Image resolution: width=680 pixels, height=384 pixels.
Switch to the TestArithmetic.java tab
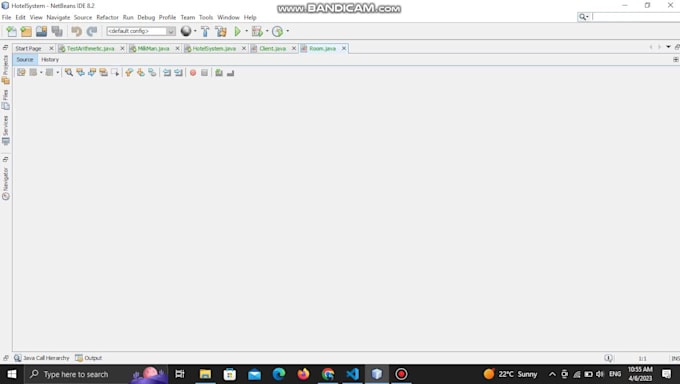[x=91, y=49]
